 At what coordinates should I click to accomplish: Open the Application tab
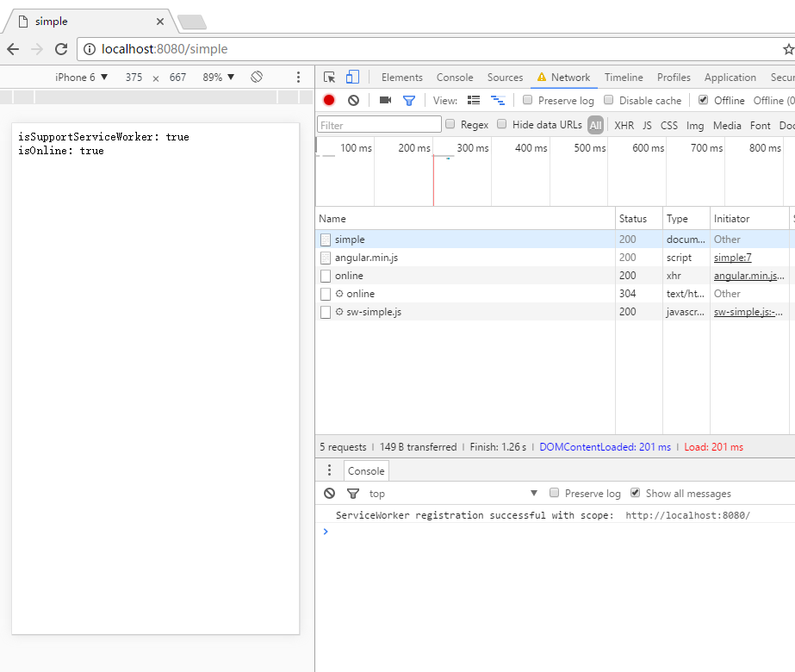click(x=730, y=77)
